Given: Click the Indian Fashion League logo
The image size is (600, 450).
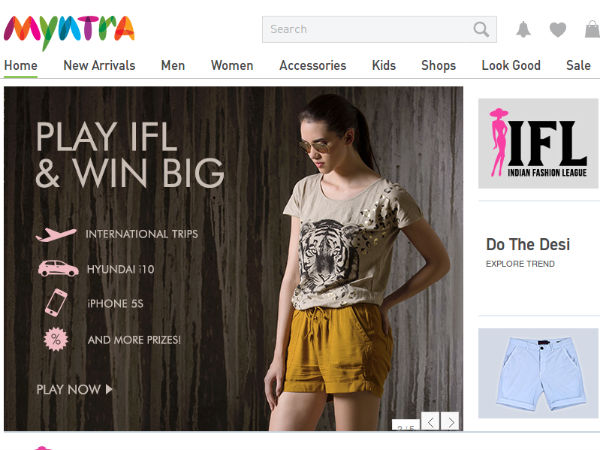Looking at the screenshot, I should (538, 143).
